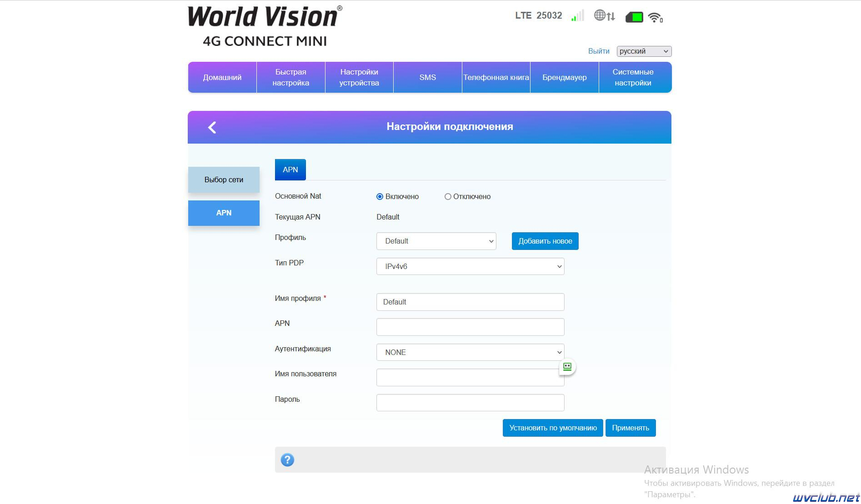Viewport: 861px width, 504px height.
Task: Click the Добавить новое button
Action: 545,241
